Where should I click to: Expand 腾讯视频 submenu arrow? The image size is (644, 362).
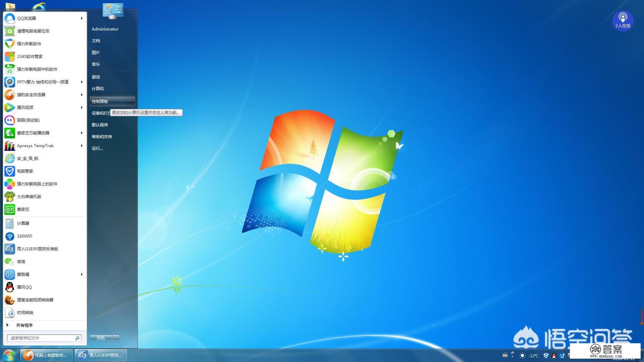82,107
